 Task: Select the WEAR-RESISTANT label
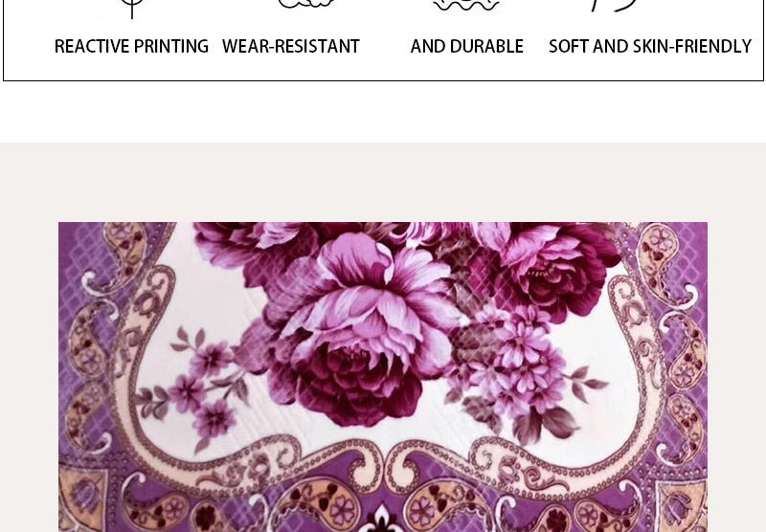click(291, 46)
